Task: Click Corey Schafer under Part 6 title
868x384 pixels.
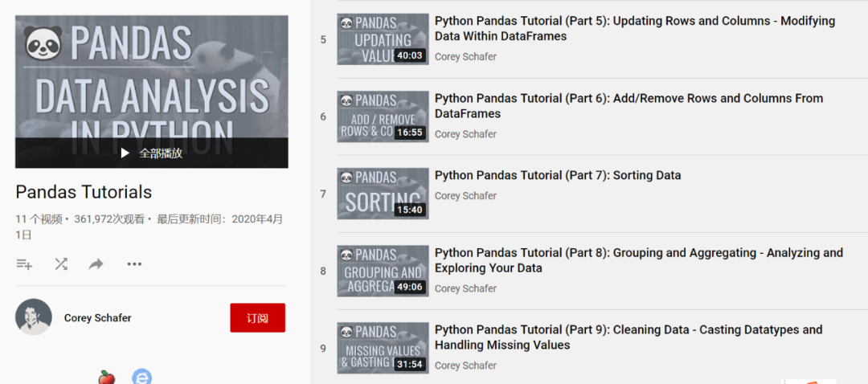Action: [465, 134]
